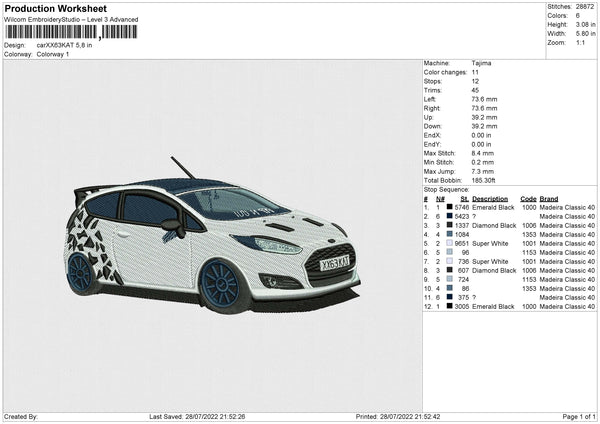Click the swatch beside 724 stitches
The height and width of the screenshot is (424, 600).
pyautogui.click(x=450, y=279)
